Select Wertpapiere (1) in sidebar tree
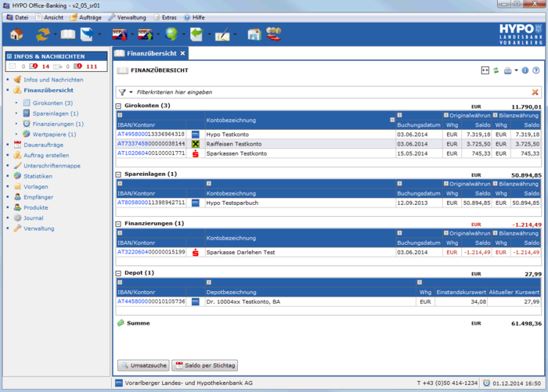The image size is (548, 392). click(54, 135)
